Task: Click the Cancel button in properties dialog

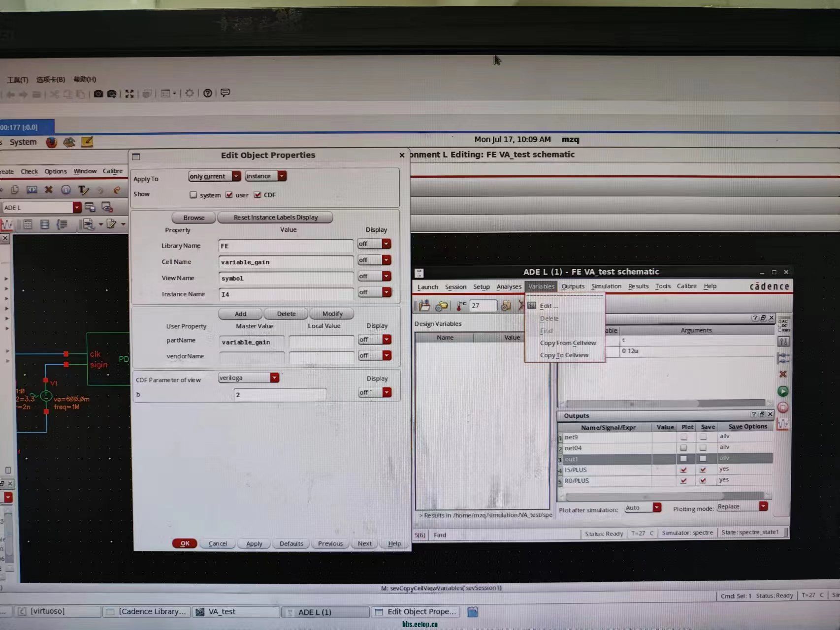Action: 218,544
